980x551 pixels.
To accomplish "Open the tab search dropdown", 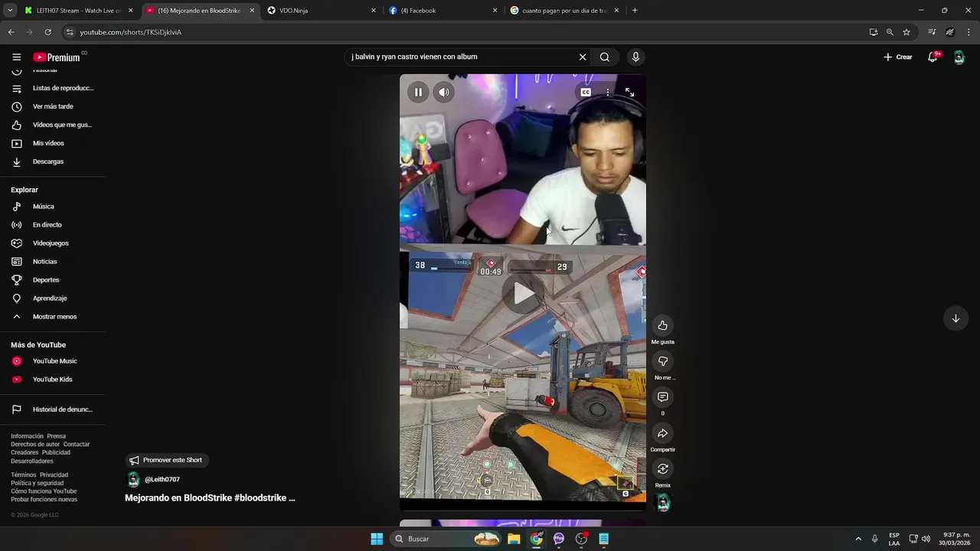I will coord(10,11).
